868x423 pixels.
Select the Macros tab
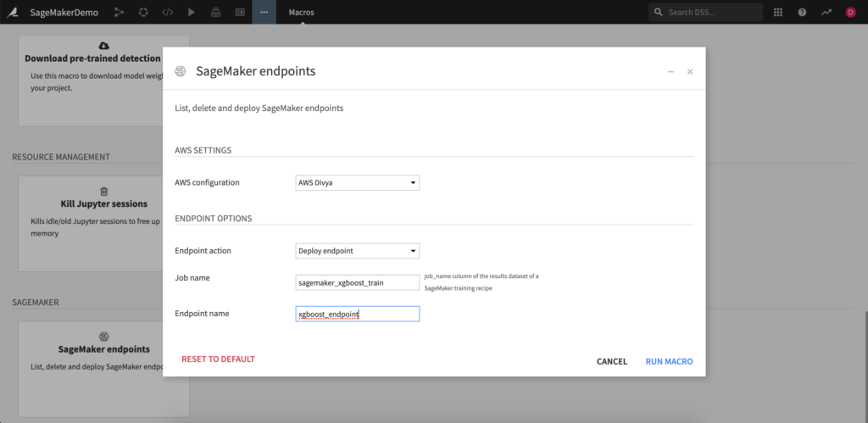(302, 12)
